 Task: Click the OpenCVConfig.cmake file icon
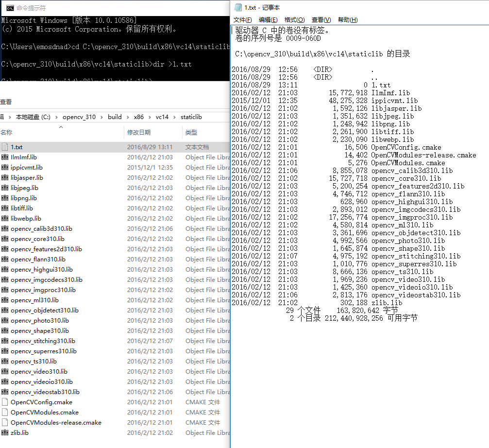(5, 402)
